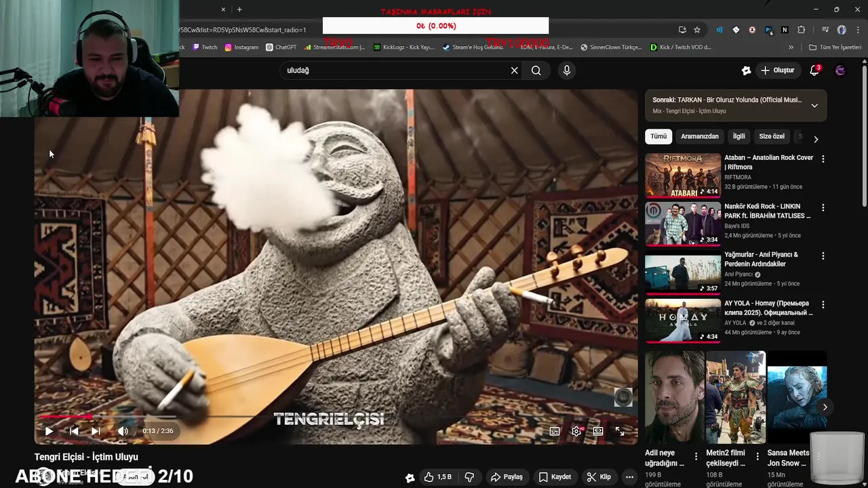Like the video with 1,5 B likes
Screen dimensions: 868x488
point(437,477)
